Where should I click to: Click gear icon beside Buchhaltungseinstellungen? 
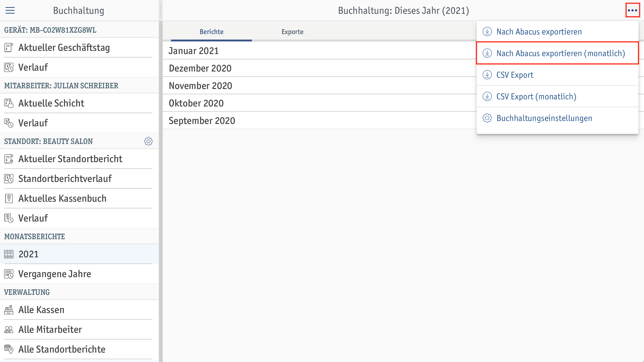487,118
